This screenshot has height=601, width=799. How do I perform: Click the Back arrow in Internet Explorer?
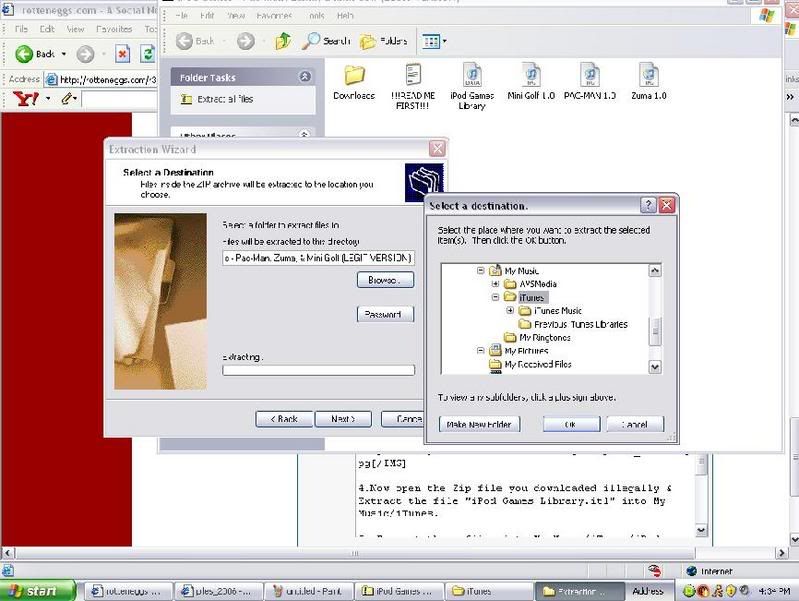point(24,54)
